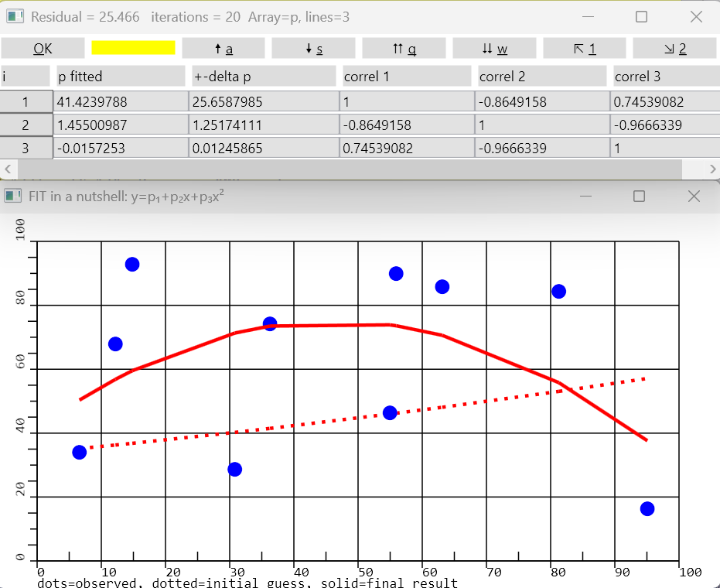
Task: Select row 3 header in table
Action: click(26, 148)
